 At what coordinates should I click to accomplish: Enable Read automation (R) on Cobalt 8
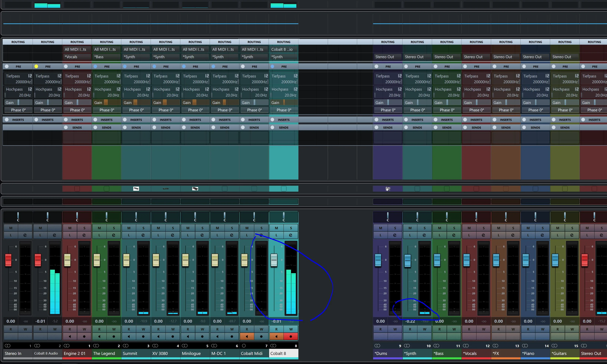click(276, 329)
